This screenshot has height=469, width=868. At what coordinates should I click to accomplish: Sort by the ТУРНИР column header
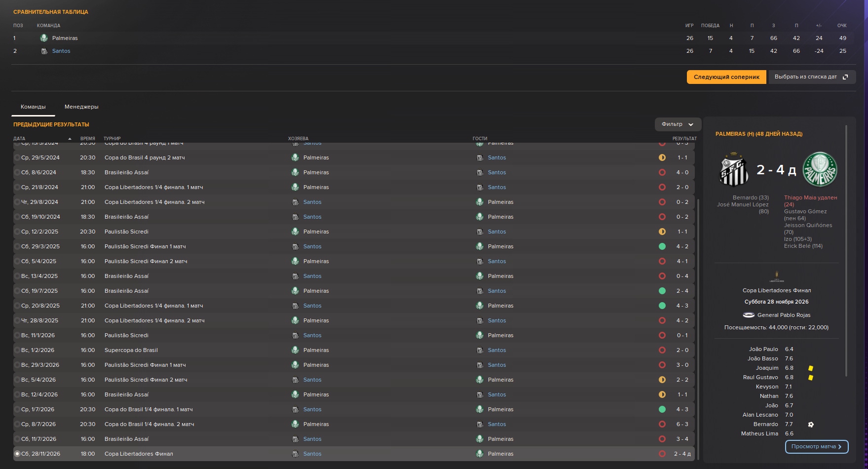point(112,139)
